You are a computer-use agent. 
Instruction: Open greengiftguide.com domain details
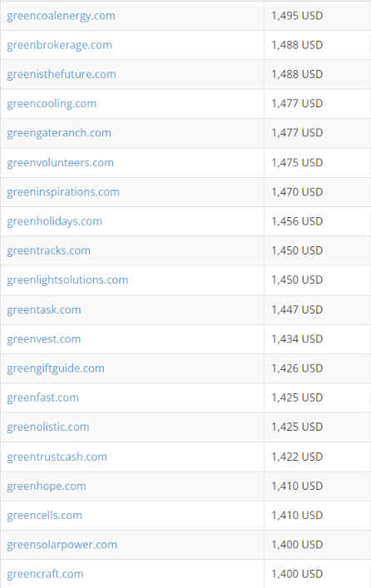coord(56,368)
